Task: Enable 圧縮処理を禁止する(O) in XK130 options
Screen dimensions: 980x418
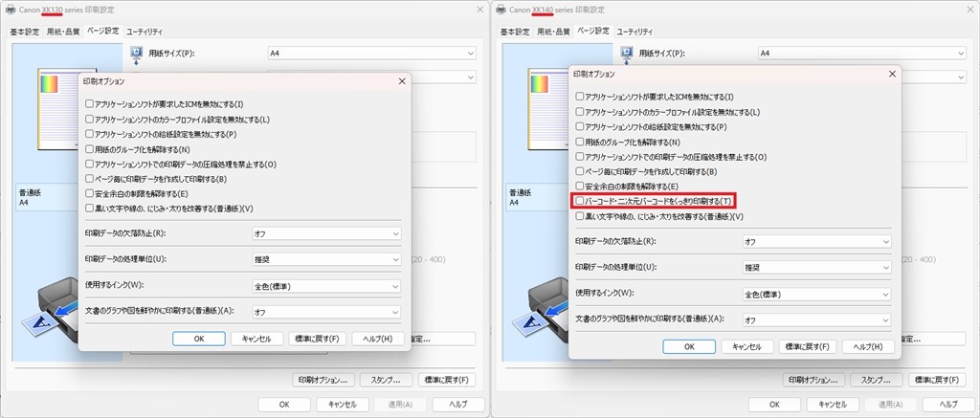Action: coord(89,165)
